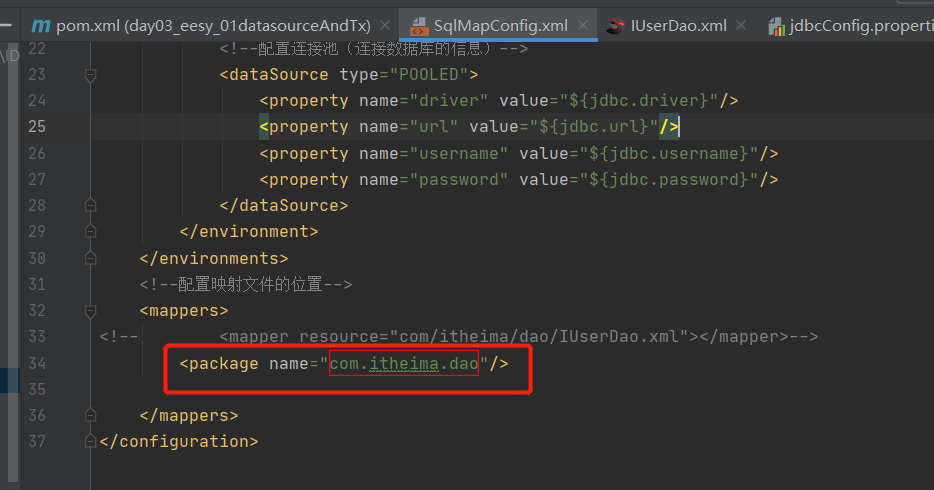Place cursor in the ${jdbc.driver} value

tap(638, 101)
